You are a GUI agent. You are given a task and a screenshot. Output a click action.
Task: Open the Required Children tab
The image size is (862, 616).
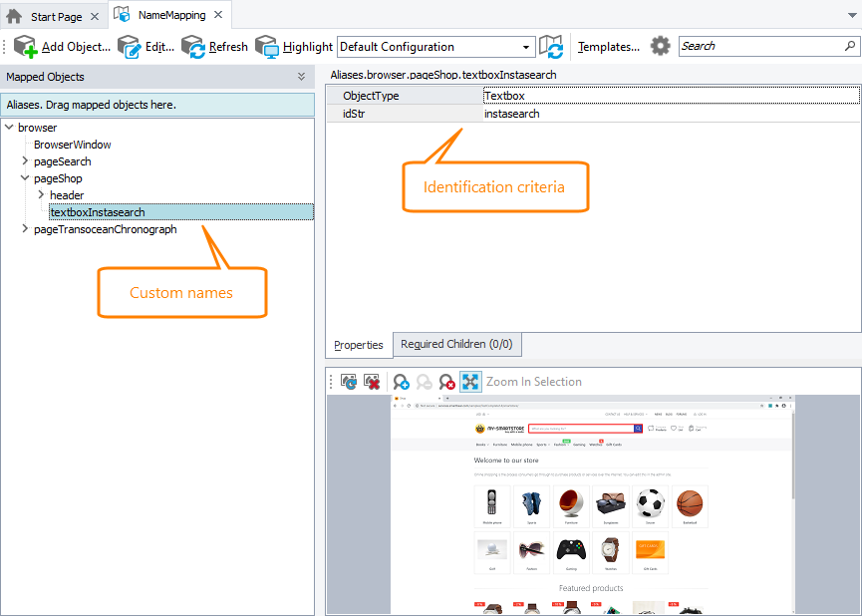tap(456, 344)
